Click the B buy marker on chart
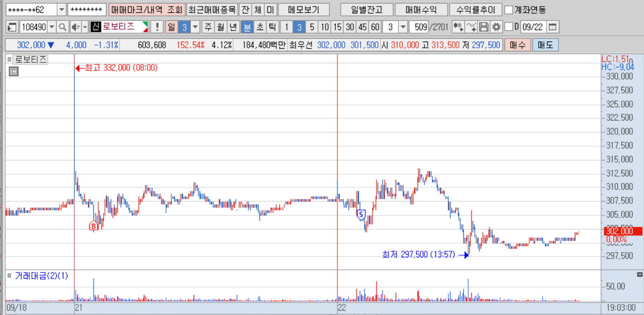The width and height of the screenshot is (644, 315). coord(93,226)
